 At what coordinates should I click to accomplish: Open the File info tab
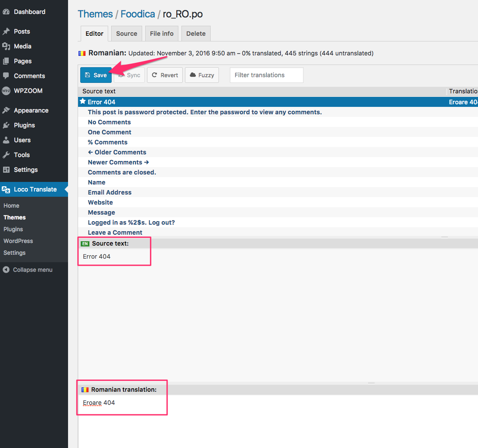161,34
